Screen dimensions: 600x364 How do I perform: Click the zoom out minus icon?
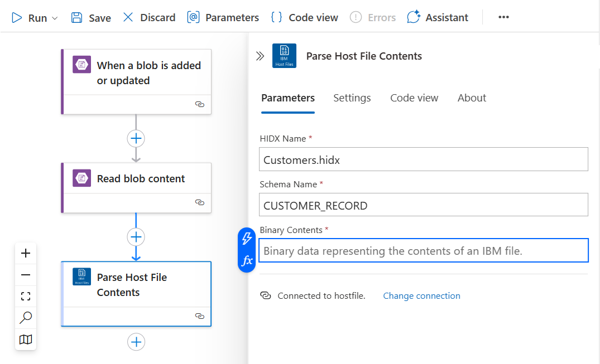pyautogui.click(x=26, y=275)
